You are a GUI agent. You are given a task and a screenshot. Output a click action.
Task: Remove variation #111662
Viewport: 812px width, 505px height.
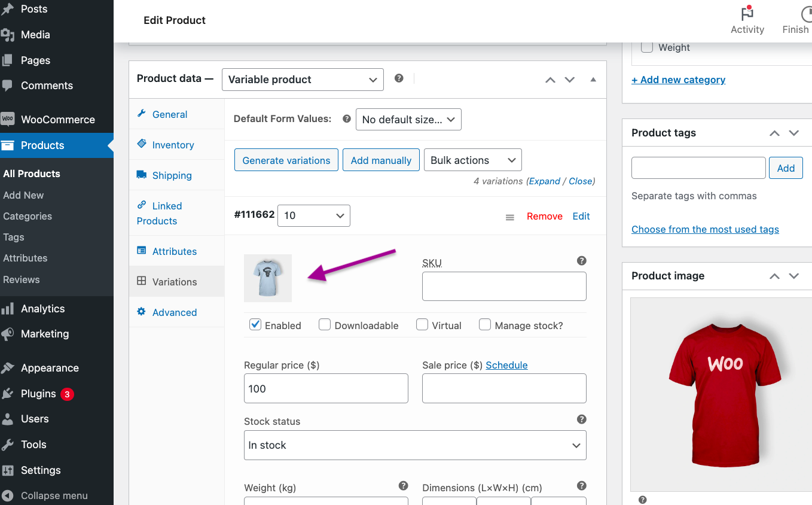544,217
